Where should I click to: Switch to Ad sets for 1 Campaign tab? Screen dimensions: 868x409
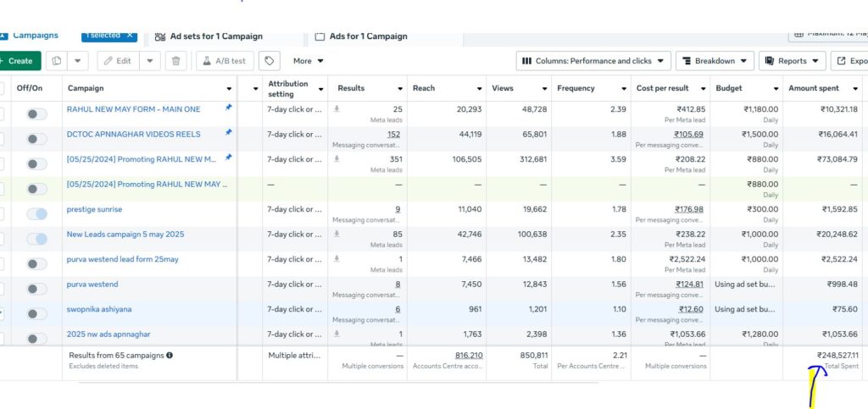click(215, 36)
